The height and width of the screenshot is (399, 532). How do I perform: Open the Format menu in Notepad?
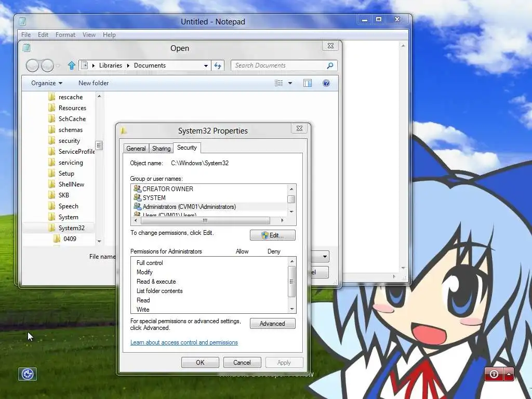click(65, 35)
